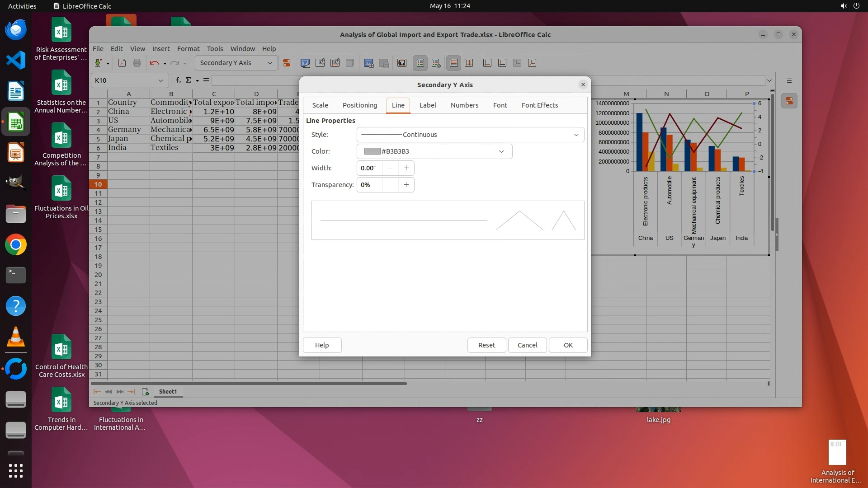The image size is (868, 488).
Task: Increase line Width with plus button
Action: click(406, 168)
